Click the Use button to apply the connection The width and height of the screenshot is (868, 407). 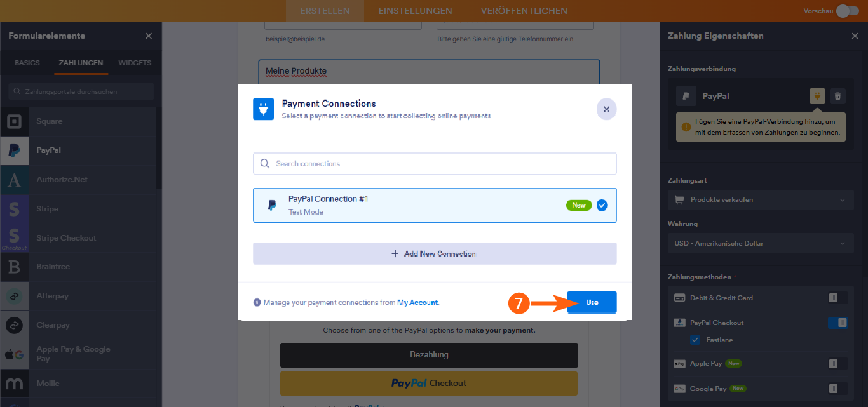tap(592, 303)
